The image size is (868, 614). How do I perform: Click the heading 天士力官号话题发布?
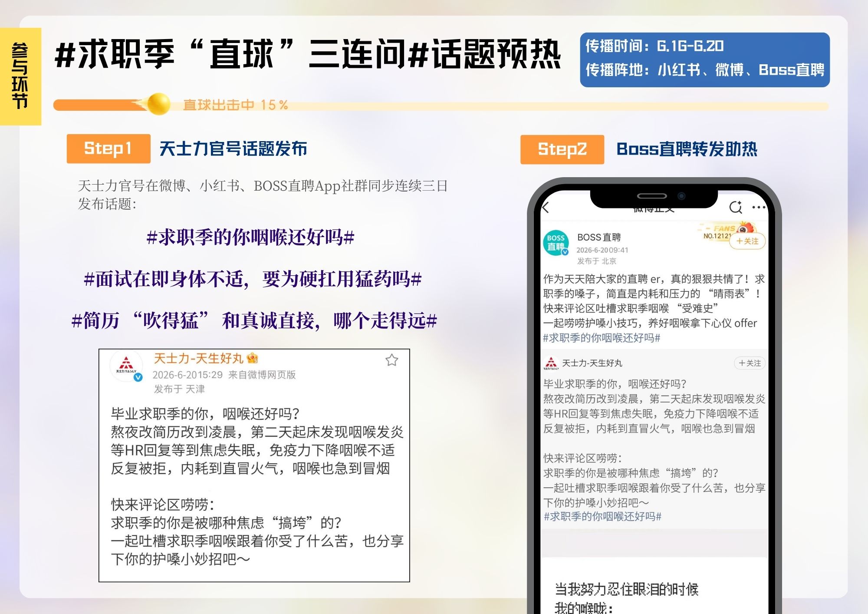[233, 149]
